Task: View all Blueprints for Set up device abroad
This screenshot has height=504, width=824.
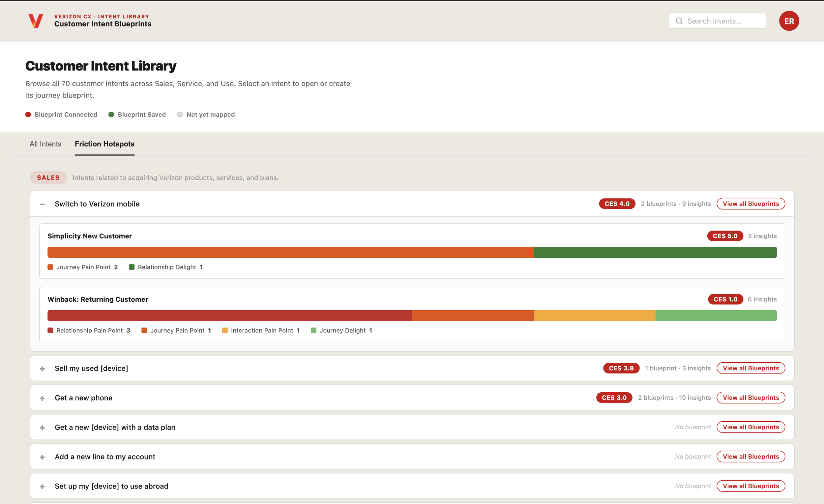Action: click(x=750, y=486)
